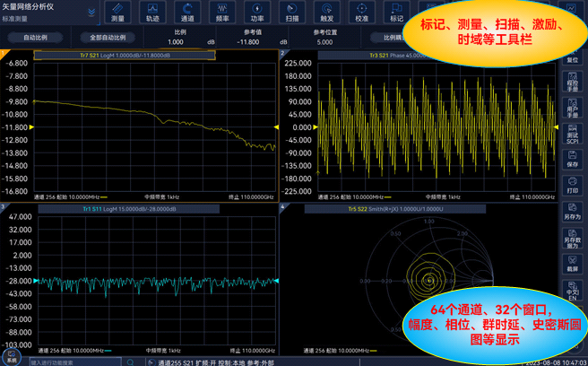Image resolution: width=588 pixels, height=366 pixels.
Task: Click the 全部自动比例 button
Action: click(x=108, y=39)
